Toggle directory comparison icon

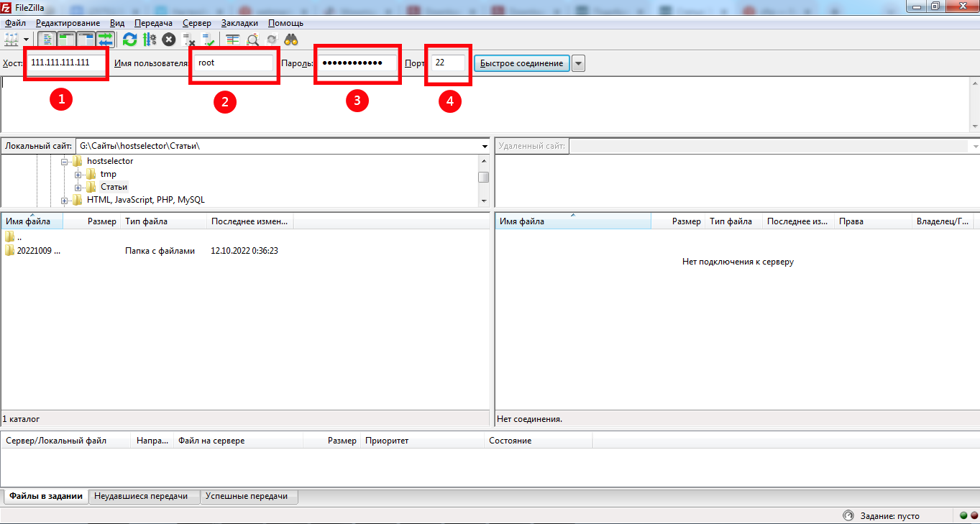coord(252,40)
